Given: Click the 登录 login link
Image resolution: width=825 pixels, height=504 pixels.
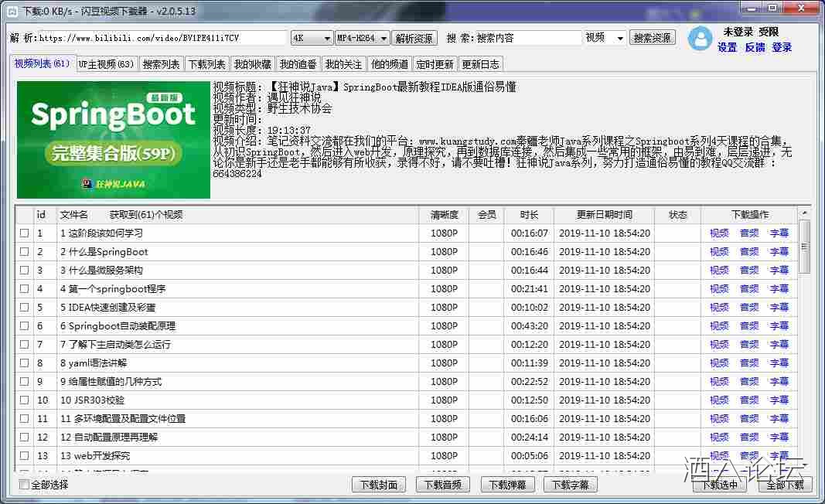Looking at the screenshot, I should [782, 47].
